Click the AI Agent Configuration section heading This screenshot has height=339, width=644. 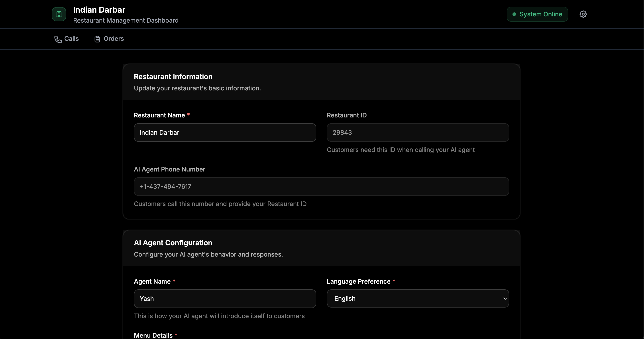coord(173,243)
